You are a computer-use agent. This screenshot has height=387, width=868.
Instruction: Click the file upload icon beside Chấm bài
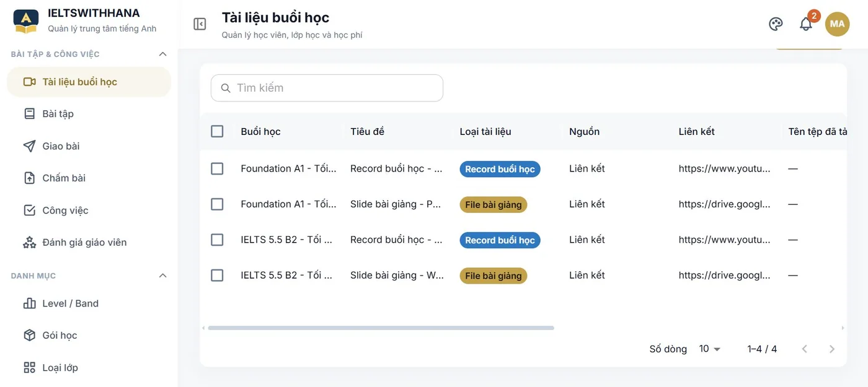(29, 178)
